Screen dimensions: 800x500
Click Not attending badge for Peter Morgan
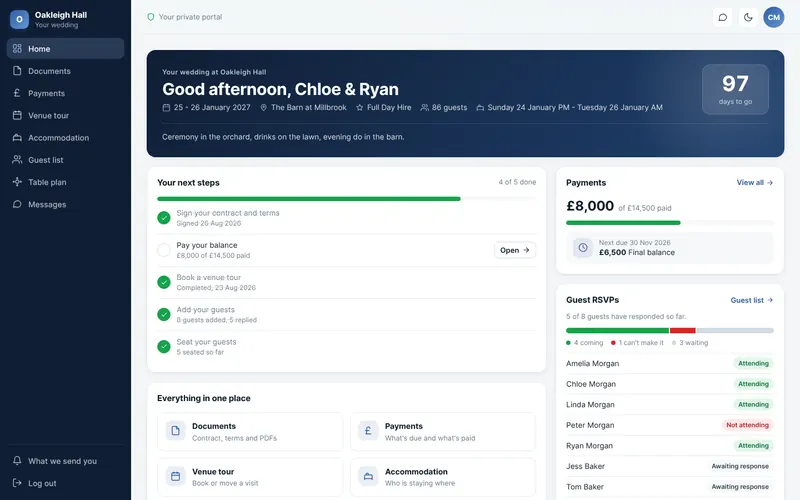(x=747, y=425)
